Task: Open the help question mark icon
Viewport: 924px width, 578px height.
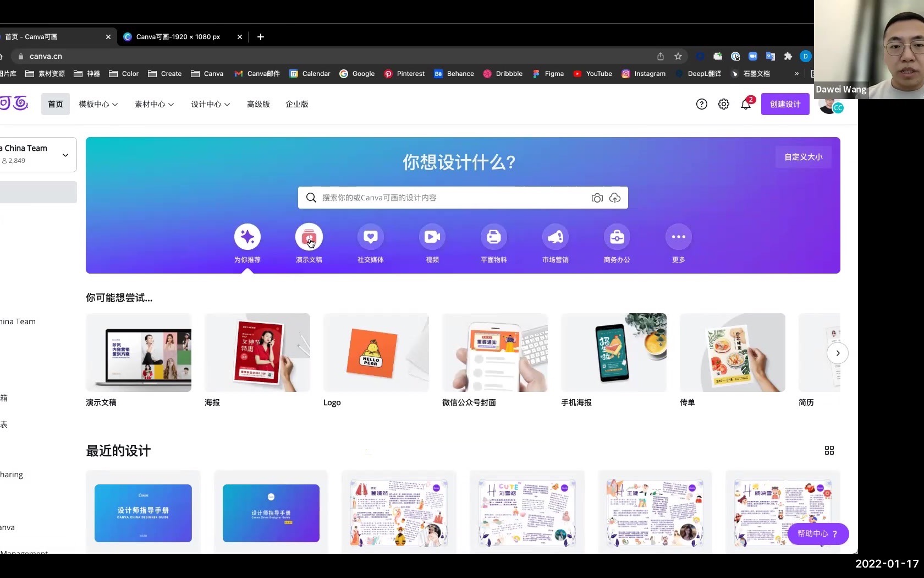Action: [x=702, y=104]
